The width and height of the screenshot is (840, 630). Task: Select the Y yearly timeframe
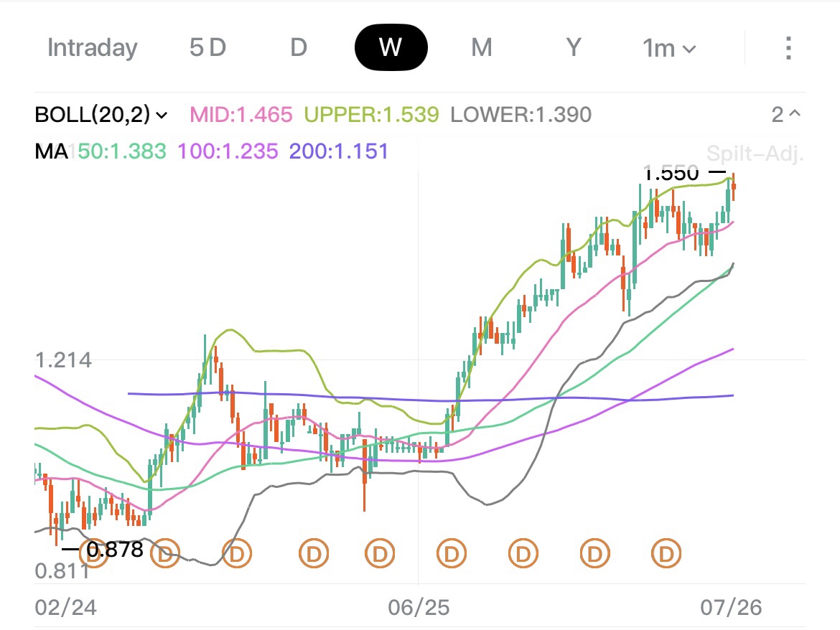573,47
